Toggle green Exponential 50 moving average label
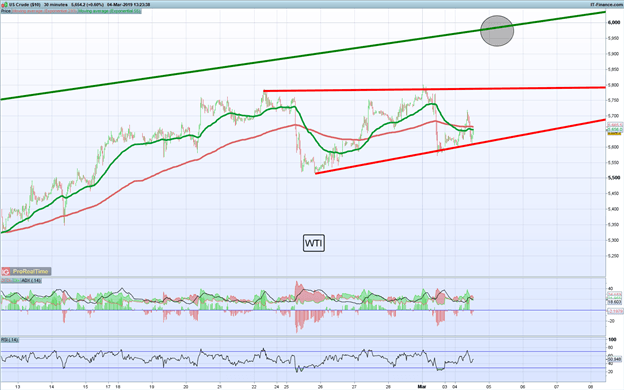Image resolution: width=624 pixels, height=390 pixels. coord(109,11)
